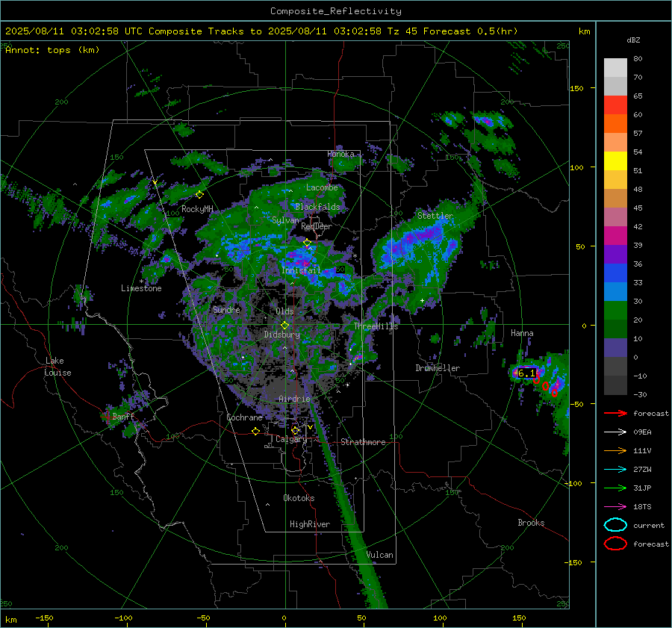This screenshot has width=672, height=628.
Task: Click the Drumheller town label
Action: click(438, 368)
